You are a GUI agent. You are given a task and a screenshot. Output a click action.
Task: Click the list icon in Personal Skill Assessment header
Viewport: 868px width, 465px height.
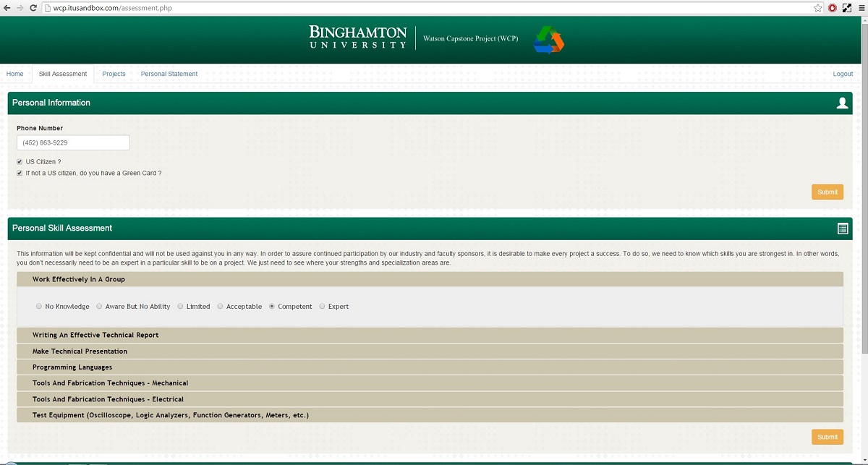[843, 229]
